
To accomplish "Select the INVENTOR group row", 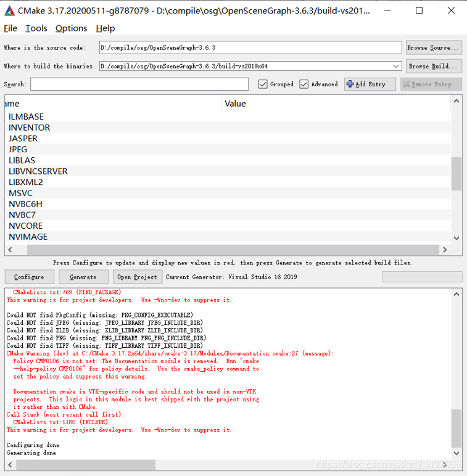I will (x=228, y=128).
